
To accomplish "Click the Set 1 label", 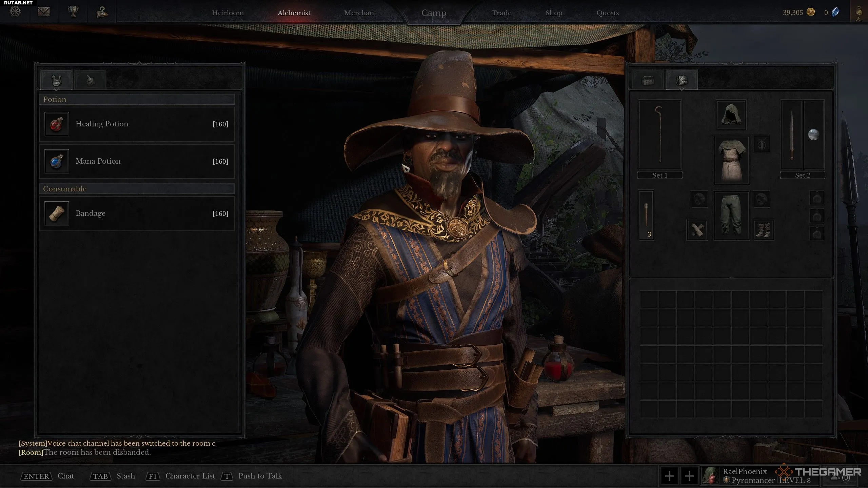I will coord(660,175).
